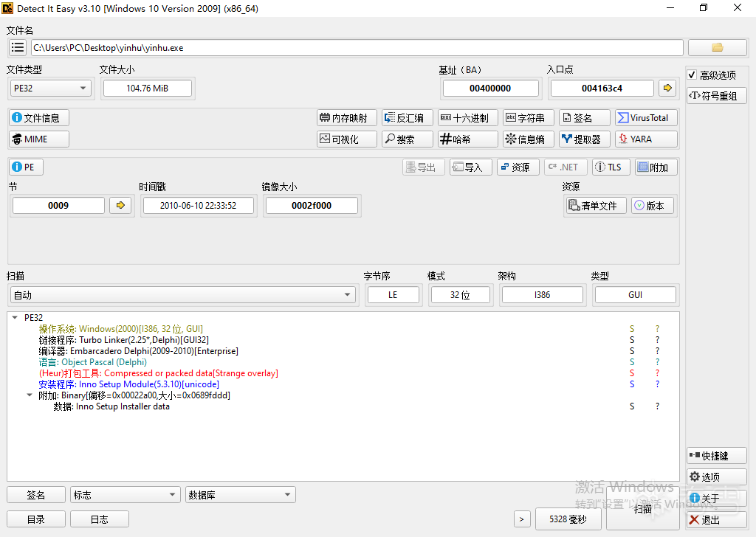Open 提取器 extractor
This screenshot has width=756, height=537.
click(x=585, y=139)
